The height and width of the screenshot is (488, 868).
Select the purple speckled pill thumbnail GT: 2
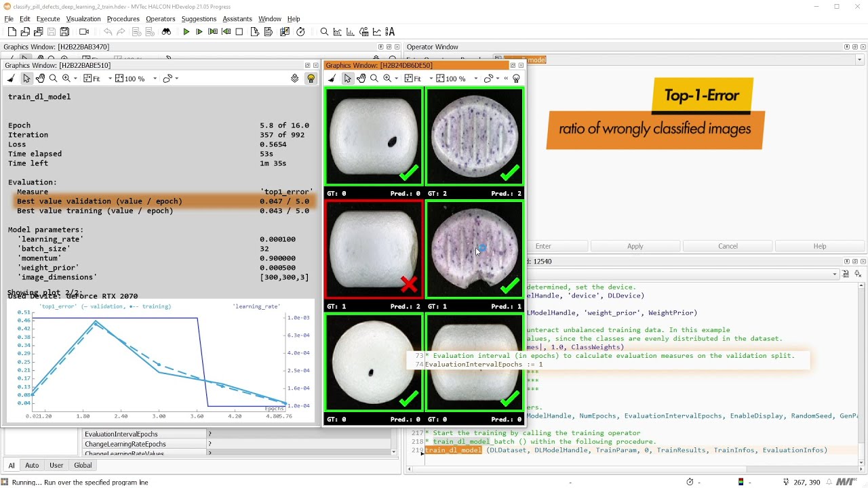[x=475, y=137]
